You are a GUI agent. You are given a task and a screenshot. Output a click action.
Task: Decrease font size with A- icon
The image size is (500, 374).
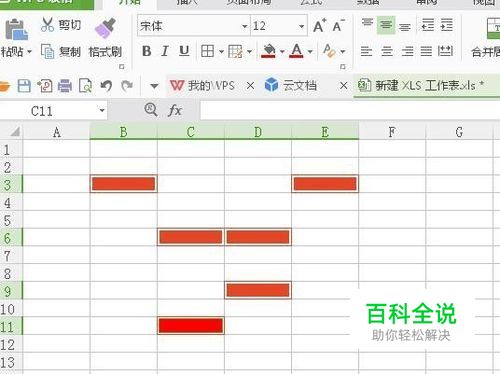(338, 26)
